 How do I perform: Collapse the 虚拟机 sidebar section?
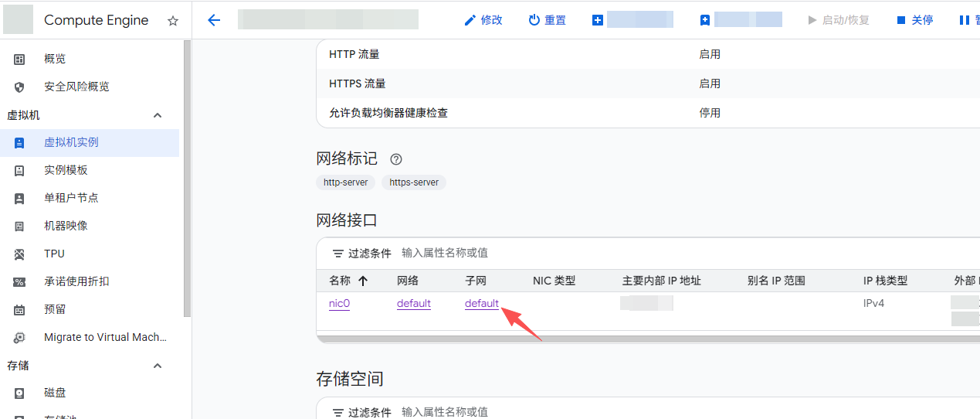[158, 115]
